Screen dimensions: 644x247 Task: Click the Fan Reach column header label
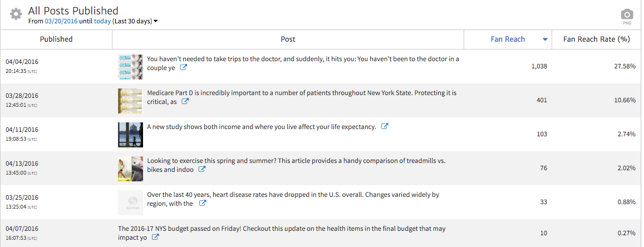[x=508, y=39]
